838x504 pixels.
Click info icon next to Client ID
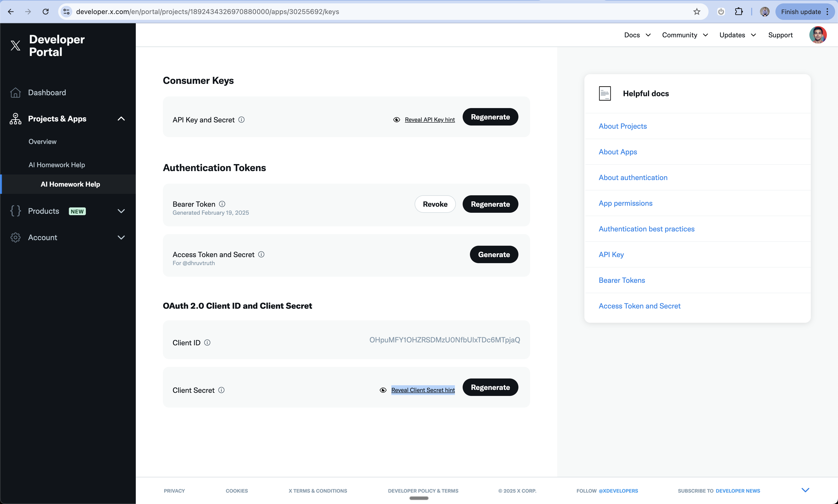[207, 342]
